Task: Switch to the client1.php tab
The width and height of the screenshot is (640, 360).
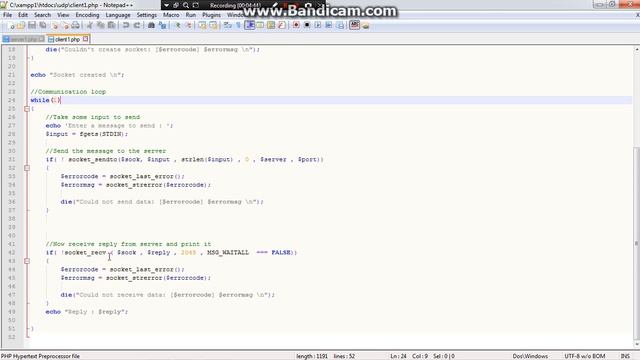Action: pyautogui.click(x=67, y=40)
